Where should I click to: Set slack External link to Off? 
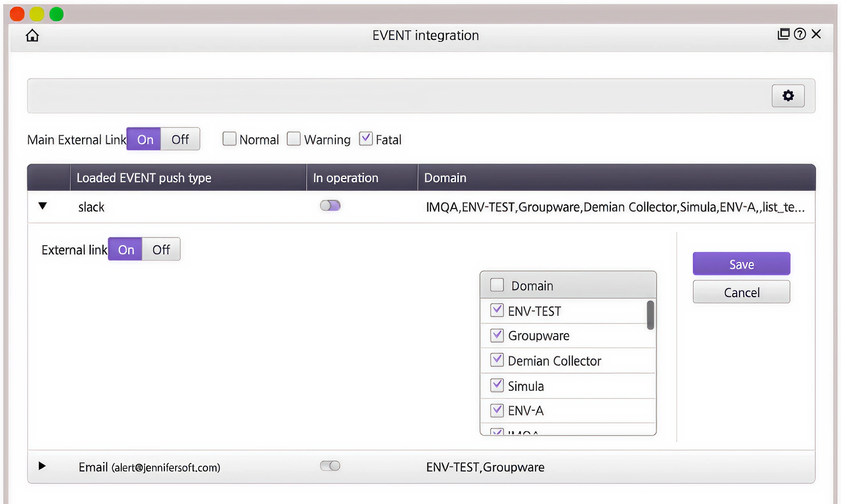click(161, 249)
